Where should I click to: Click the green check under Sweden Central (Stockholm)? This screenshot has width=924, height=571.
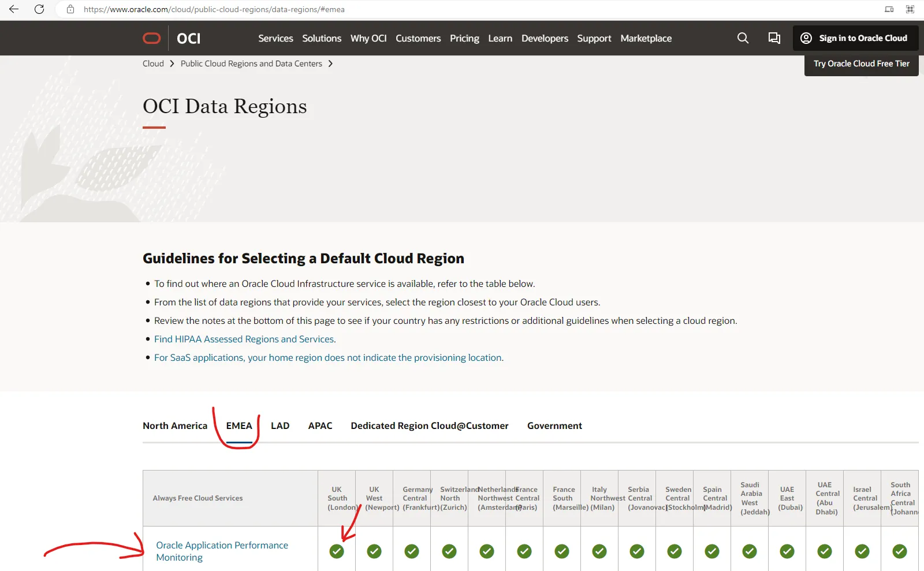pos(675,551)
